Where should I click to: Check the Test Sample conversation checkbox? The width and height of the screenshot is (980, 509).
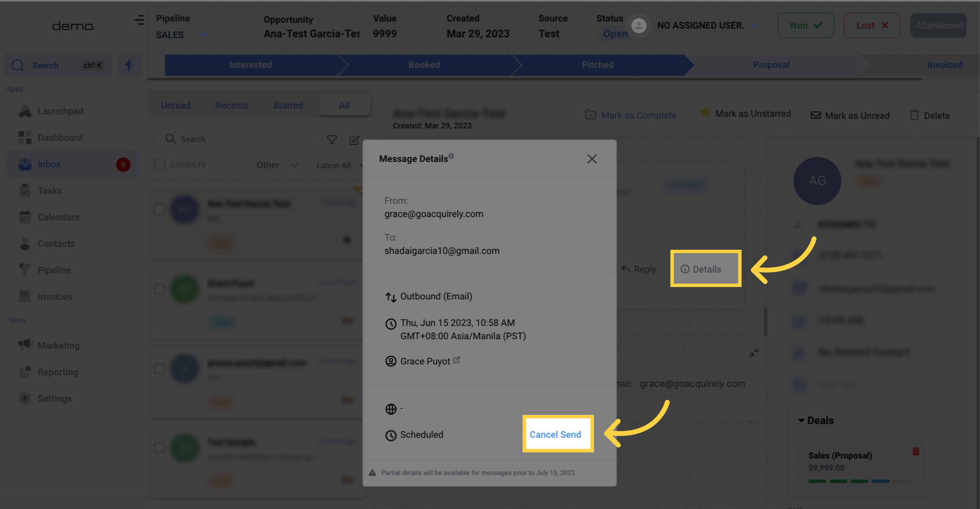(159, 448)
